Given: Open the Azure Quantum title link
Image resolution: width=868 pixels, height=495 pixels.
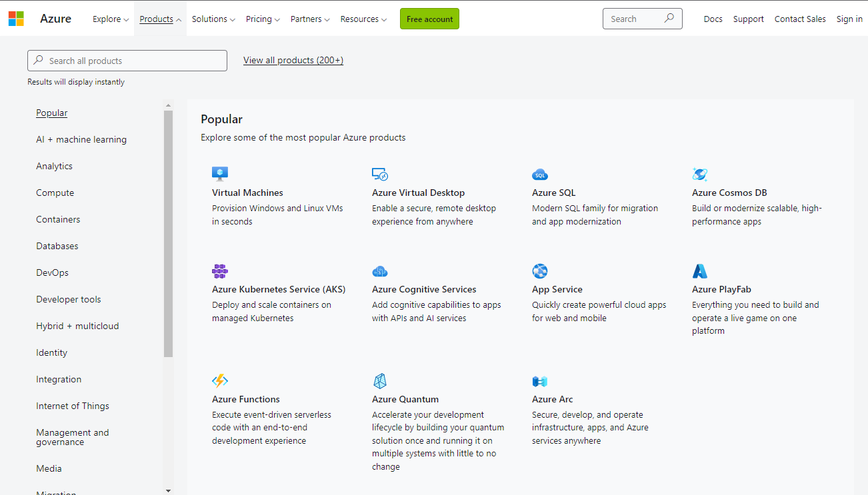Looking at the screenshot, I should coord(405,399).
